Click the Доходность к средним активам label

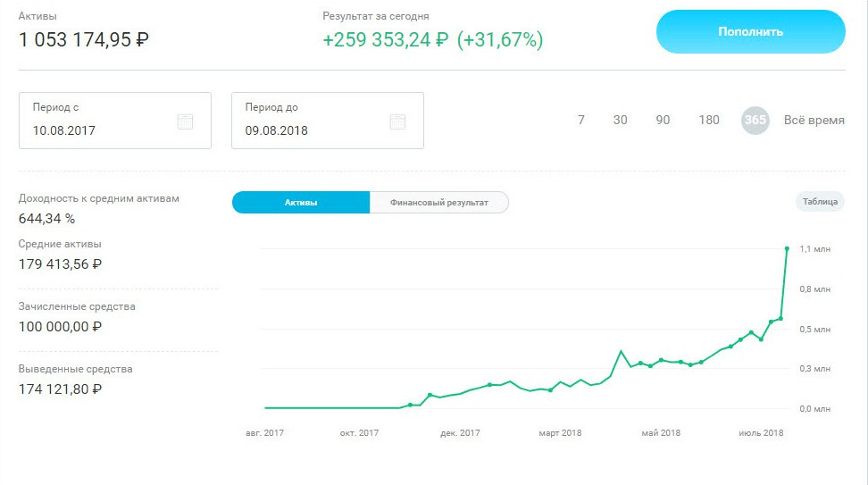coord(98,199)
